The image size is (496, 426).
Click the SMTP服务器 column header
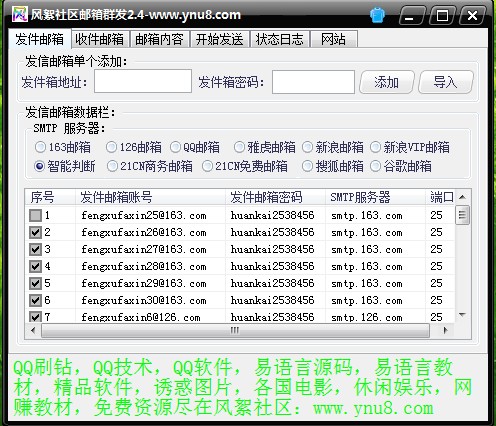coord(375,197)
